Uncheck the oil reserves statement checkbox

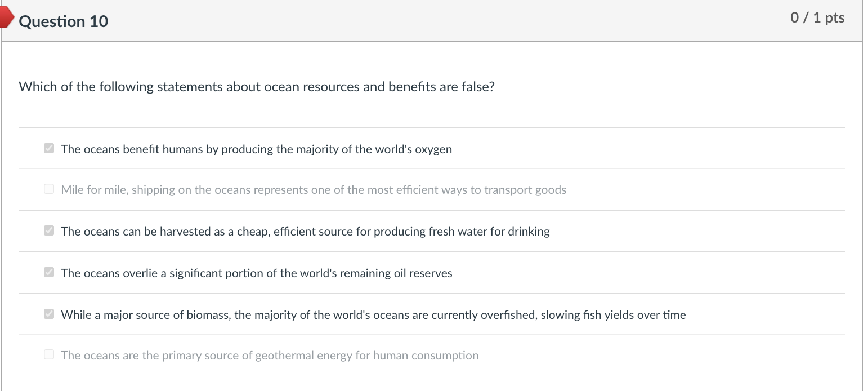(49, 272)
